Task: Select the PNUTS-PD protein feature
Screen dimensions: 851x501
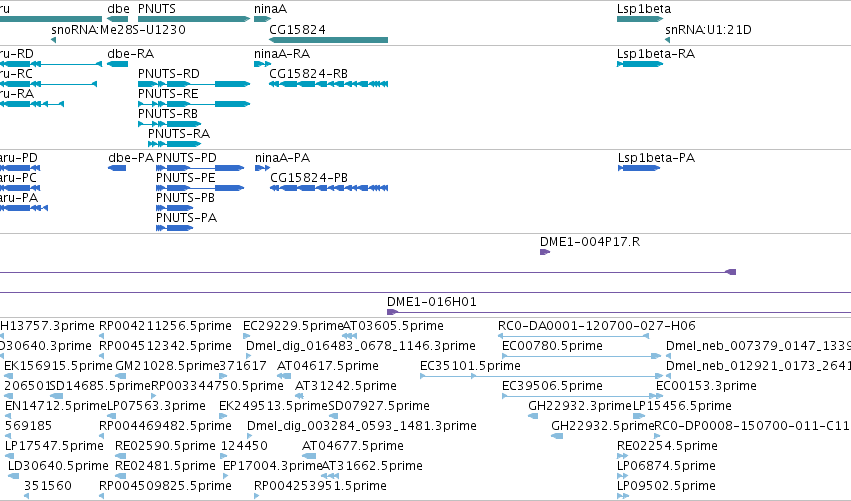Action: pyautogui.click(x=200, y=168)
